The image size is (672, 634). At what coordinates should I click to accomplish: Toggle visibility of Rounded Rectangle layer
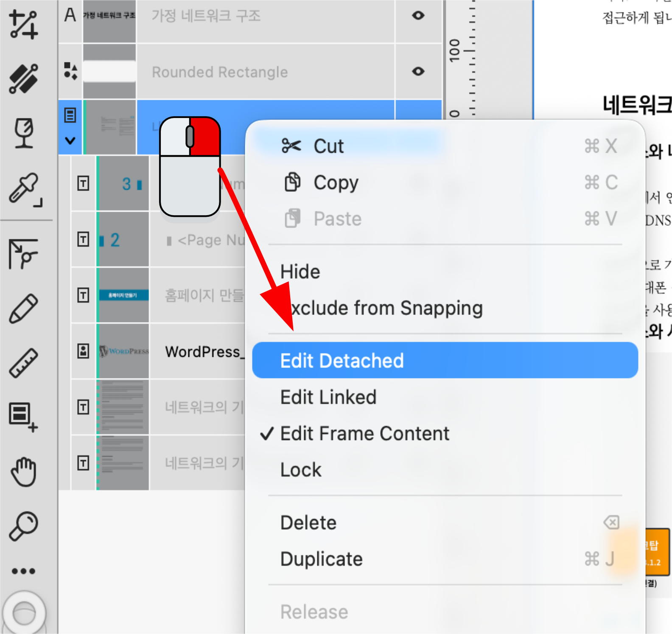point(418,71)
